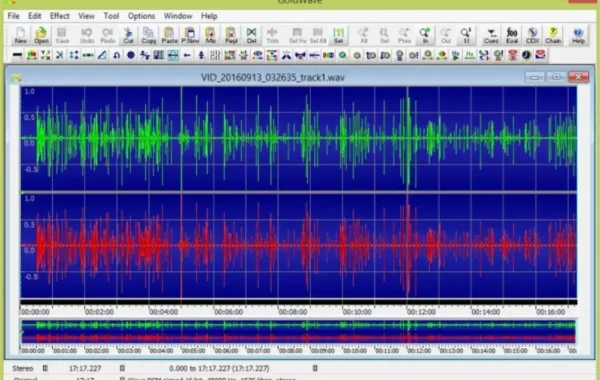The width and height of the screenshot is (600, 380).
Task: Open the Options menu
Action: coord(141,16)
